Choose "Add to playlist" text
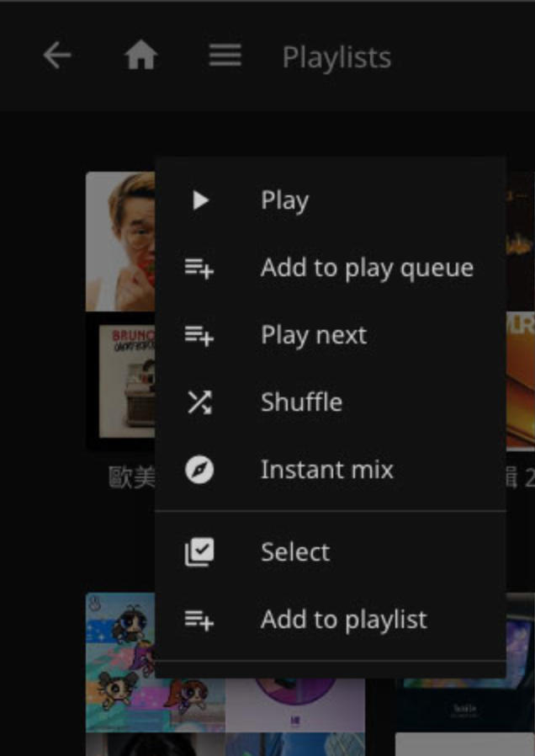 [x=343, y=620]
